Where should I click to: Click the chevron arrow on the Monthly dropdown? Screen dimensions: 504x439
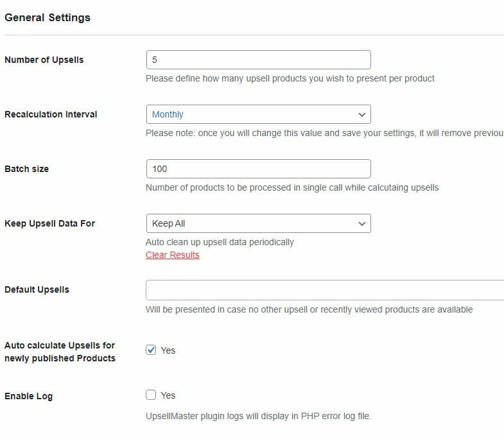[362, 115]
